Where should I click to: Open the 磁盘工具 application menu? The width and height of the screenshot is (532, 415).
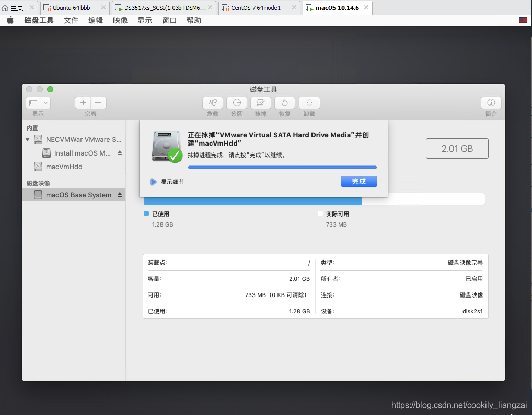[x=39, y=20]
